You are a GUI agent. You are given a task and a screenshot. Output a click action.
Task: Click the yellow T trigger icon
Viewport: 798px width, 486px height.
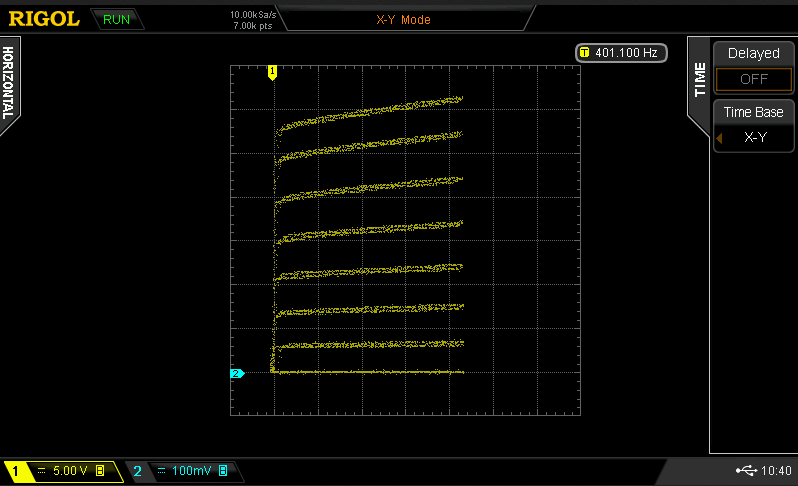pyautogui.click(x=584, y=52)
